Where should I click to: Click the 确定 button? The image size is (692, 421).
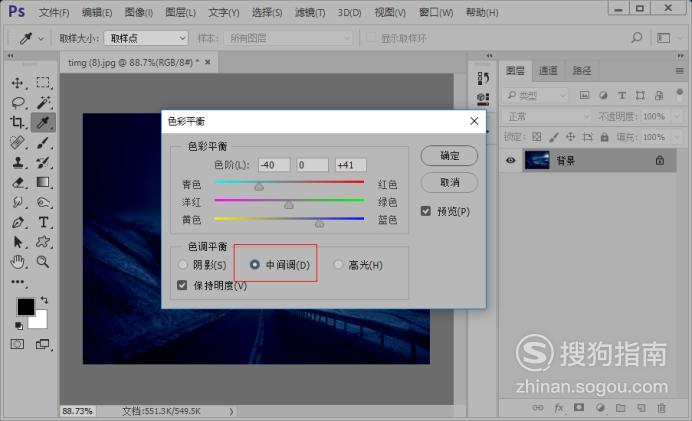pyautogui.click(x=449, y=155)
